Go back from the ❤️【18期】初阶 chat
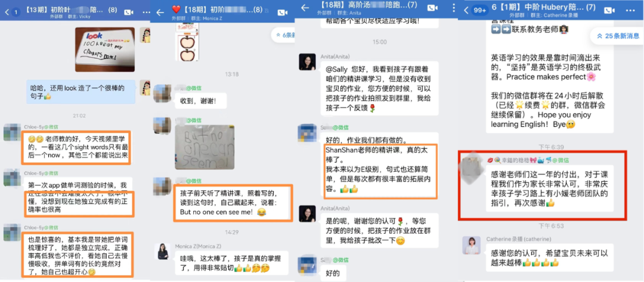 (x=160, y=13)
